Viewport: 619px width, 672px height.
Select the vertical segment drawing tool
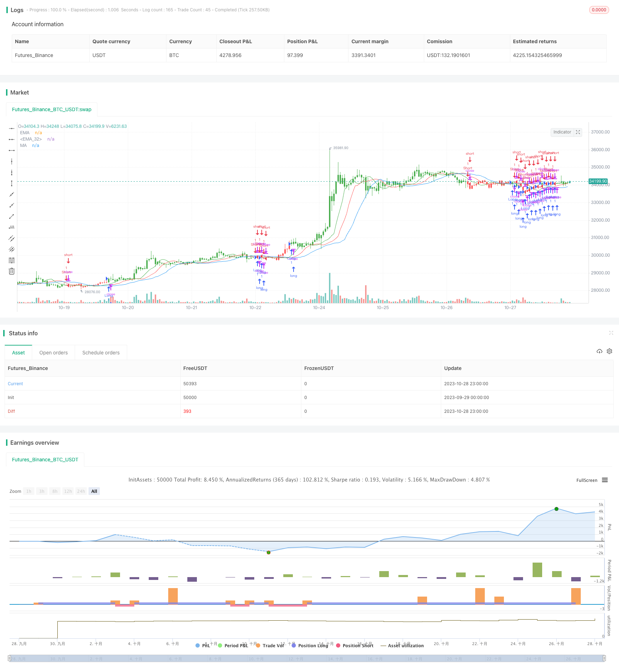pos(12,183)
